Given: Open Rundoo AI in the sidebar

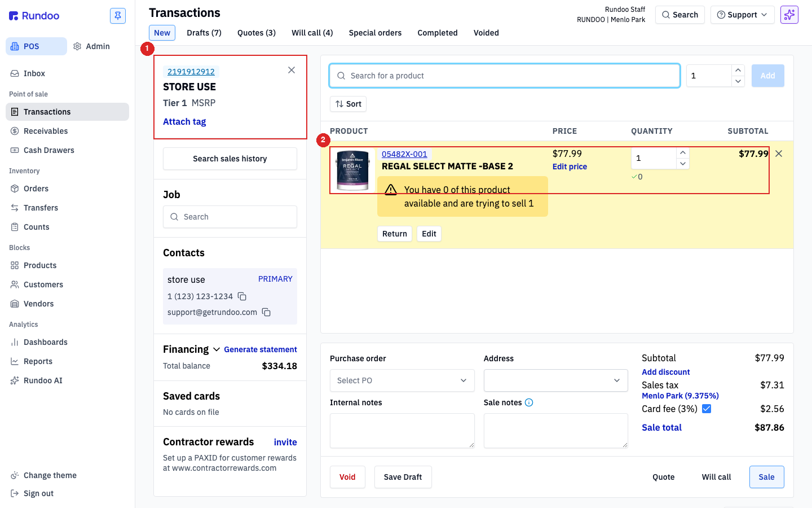Looking at the screenshot, I should (x=67, y=380).
